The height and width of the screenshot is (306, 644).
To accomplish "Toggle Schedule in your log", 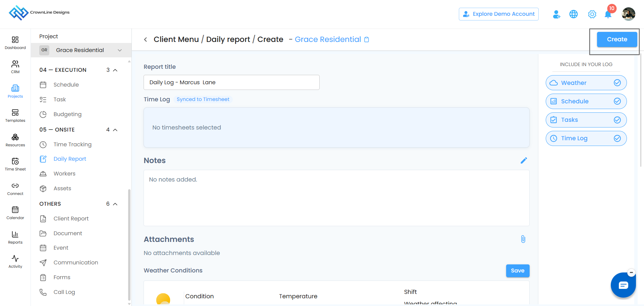I will pos(586,101).
